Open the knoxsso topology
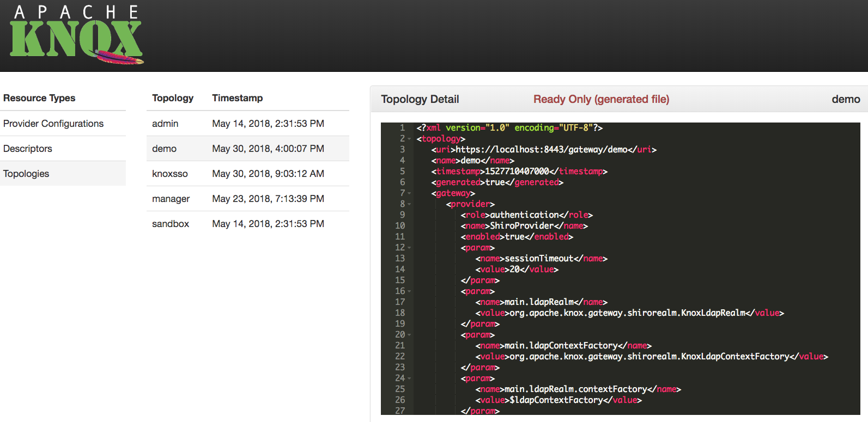This screenshot has width=868, height=422. pyautogui.click(x=169, y=174)
